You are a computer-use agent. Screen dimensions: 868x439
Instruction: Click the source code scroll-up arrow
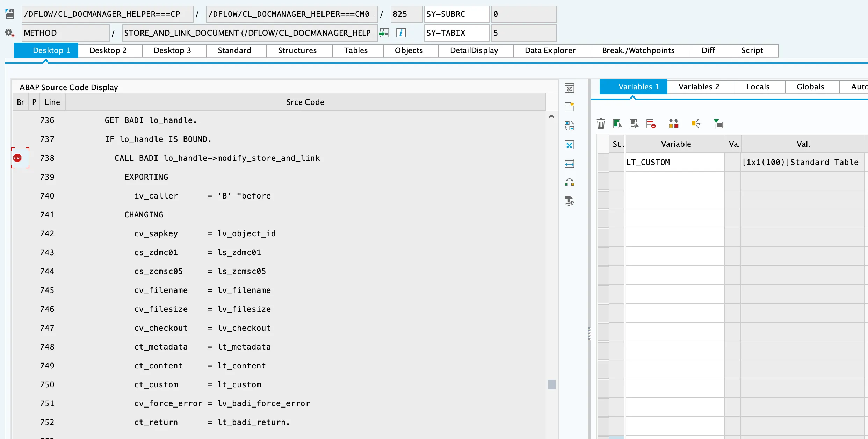(551, 117)
